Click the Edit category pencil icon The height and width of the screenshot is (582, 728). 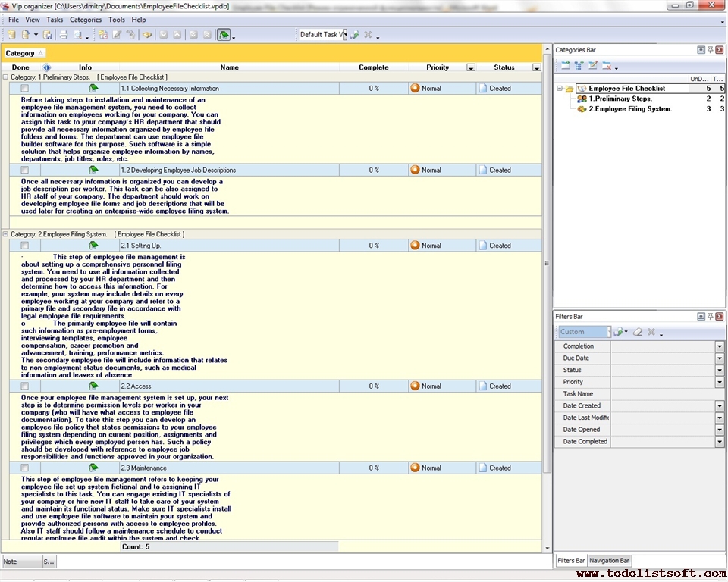[593, 66]
